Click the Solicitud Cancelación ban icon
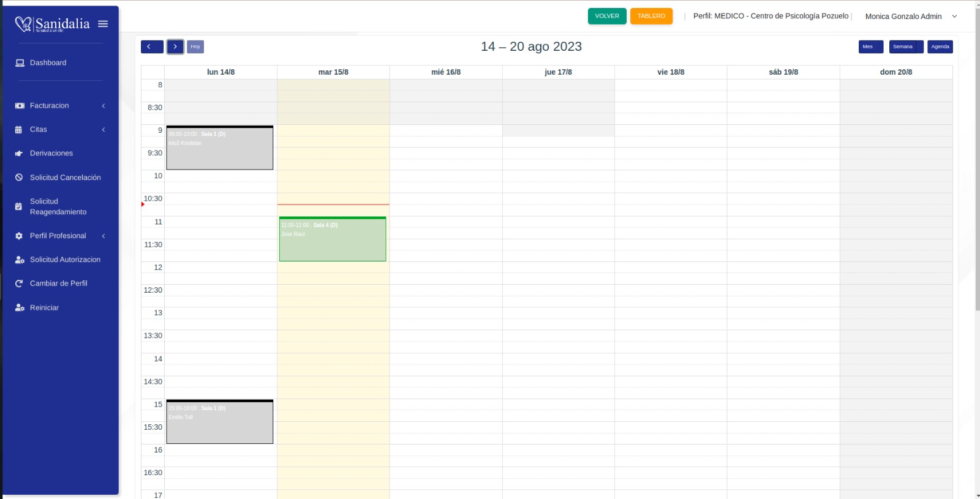 pos(19,178)
